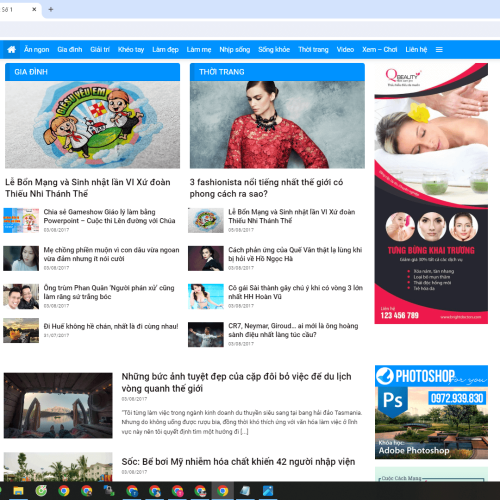Viewport: 500px width, 500px height.
Task: Select the Khéo tay menu item
Action: point(131,50)
